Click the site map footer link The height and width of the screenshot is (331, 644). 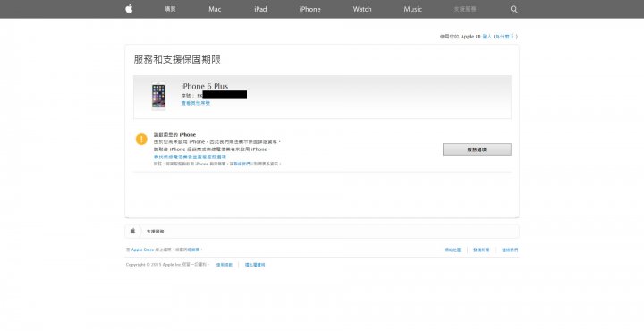point(453,250)
